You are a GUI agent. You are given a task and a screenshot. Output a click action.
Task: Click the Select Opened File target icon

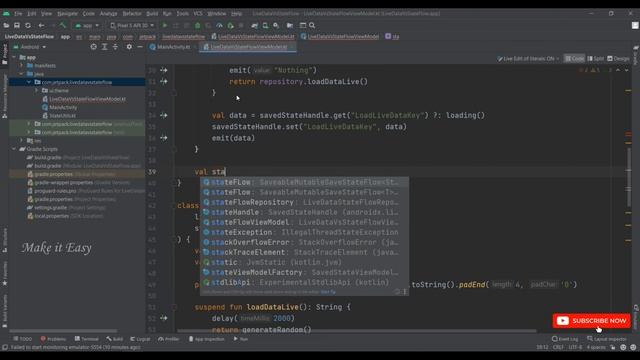[93, 47]
